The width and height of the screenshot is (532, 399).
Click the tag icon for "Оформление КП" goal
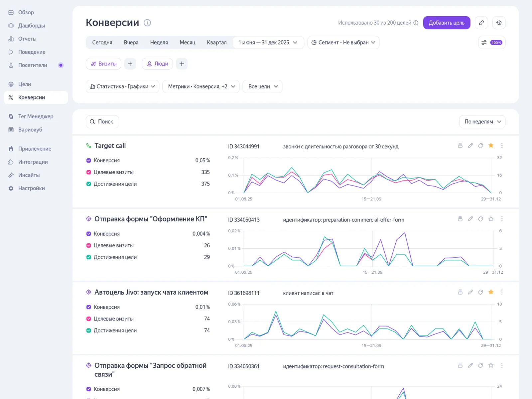click(480, 219)
